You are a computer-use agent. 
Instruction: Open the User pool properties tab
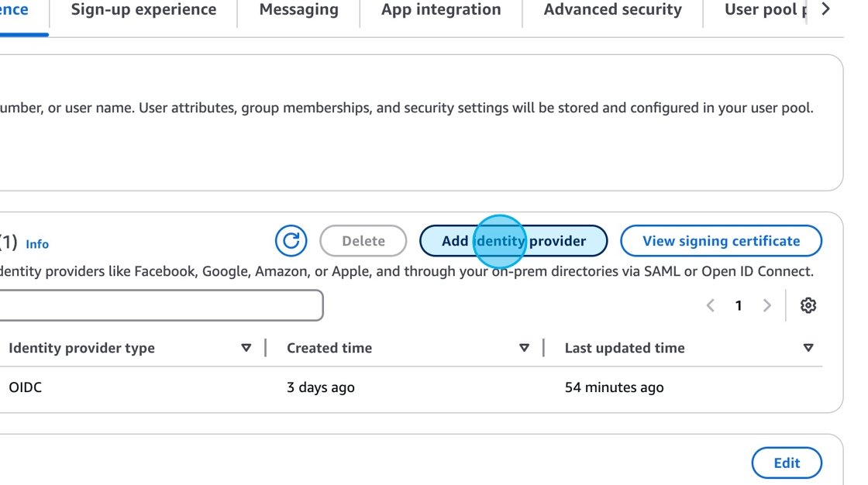point(765,10)
